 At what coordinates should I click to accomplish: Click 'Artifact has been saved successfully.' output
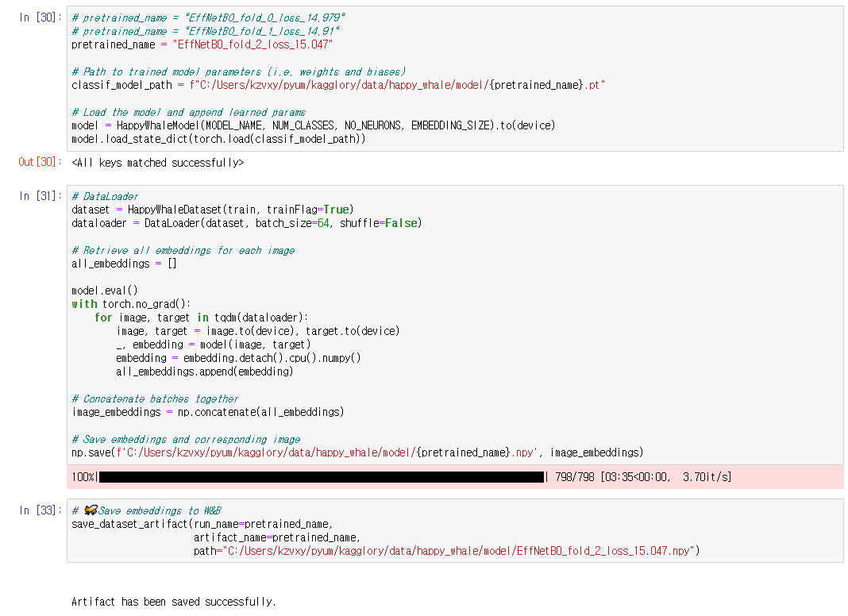click(174, 602)
